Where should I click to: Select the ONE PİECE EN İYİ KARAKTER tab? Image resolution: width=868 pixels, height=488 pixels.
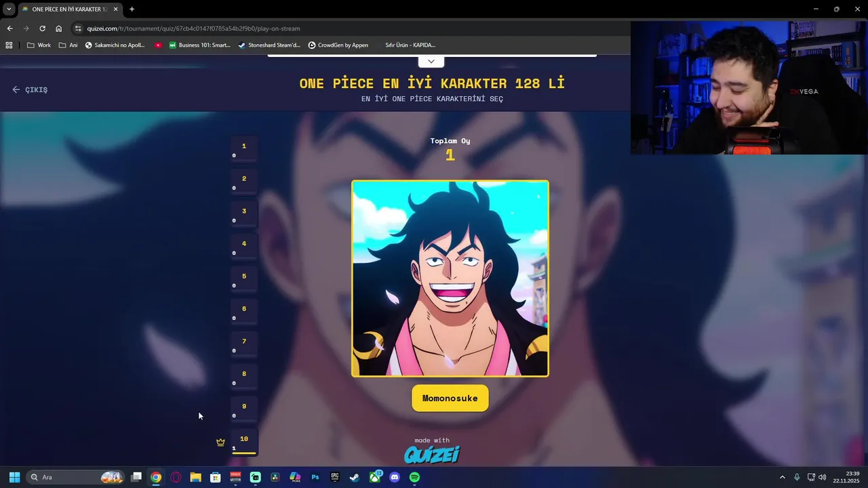click(x=71, y=9)
